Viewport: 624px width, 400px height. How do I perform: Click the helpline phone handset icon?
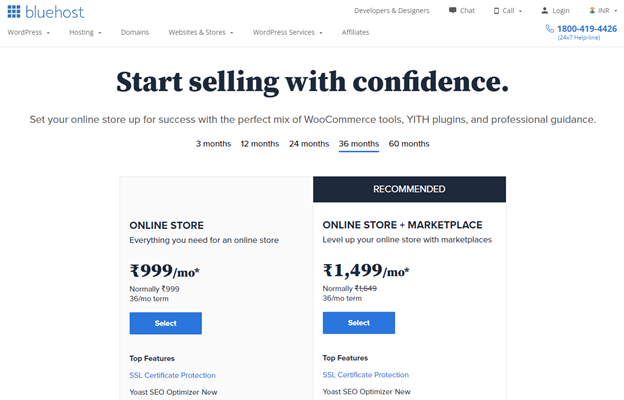pos(550,30)
